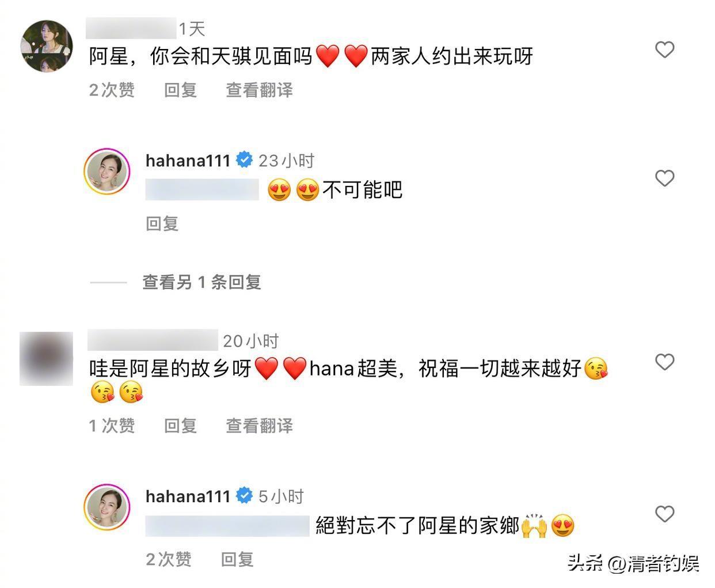Click the verified badge beside hahana111, 5小时
715x588 pixels.
click(x=244, y=496)
